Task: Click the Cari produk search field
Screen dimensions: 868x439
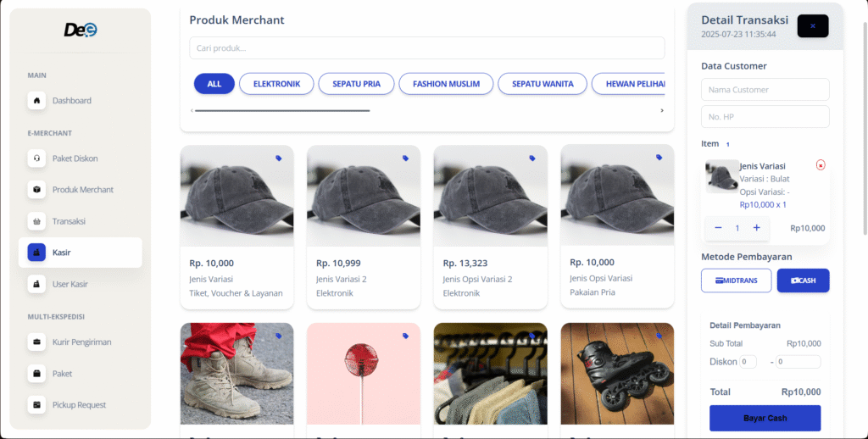Action: (426, 47)
